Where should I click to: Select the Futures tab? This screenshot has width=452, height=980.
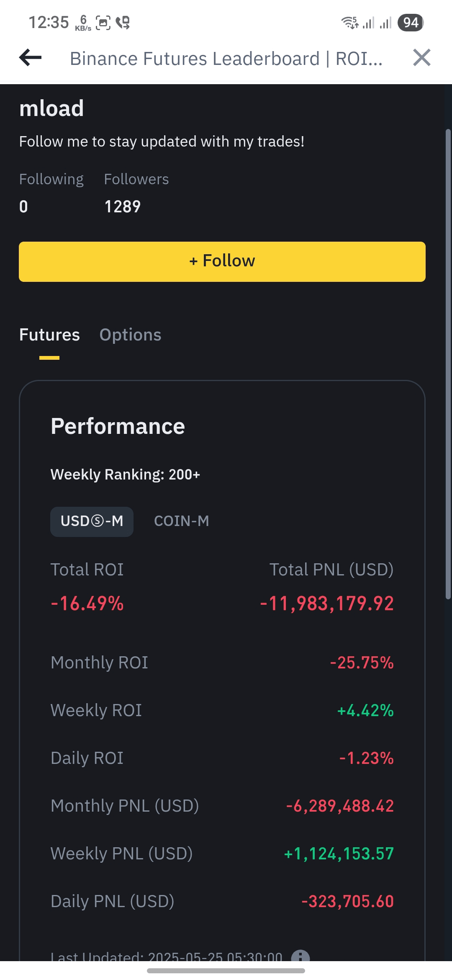(x=49, y=335)
